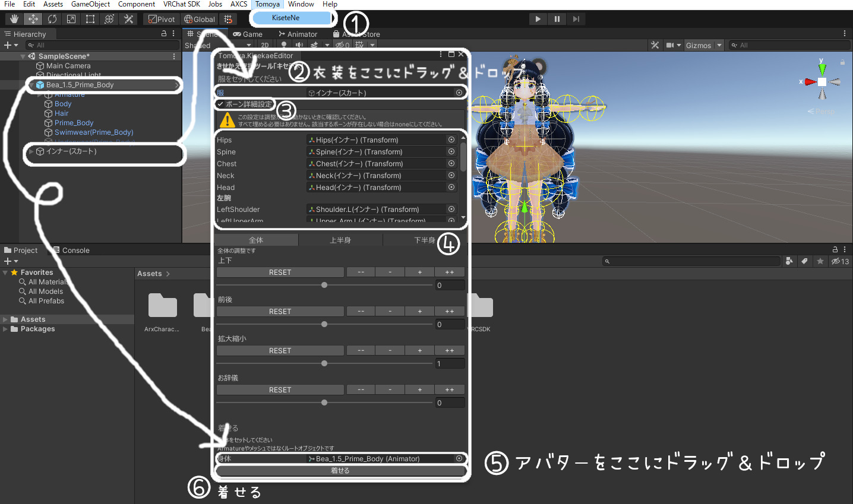The image size is (853, 504).
Task: Toggle scene effects icon
Action: [314, 45]
